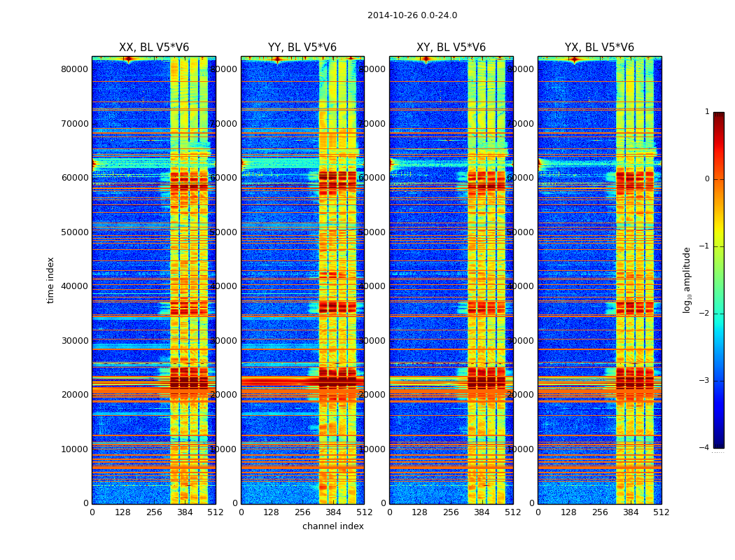Screen dimensions: 735x560
Task: Select the "log10 amplitude" colorbar label
Action: point(687,280)
